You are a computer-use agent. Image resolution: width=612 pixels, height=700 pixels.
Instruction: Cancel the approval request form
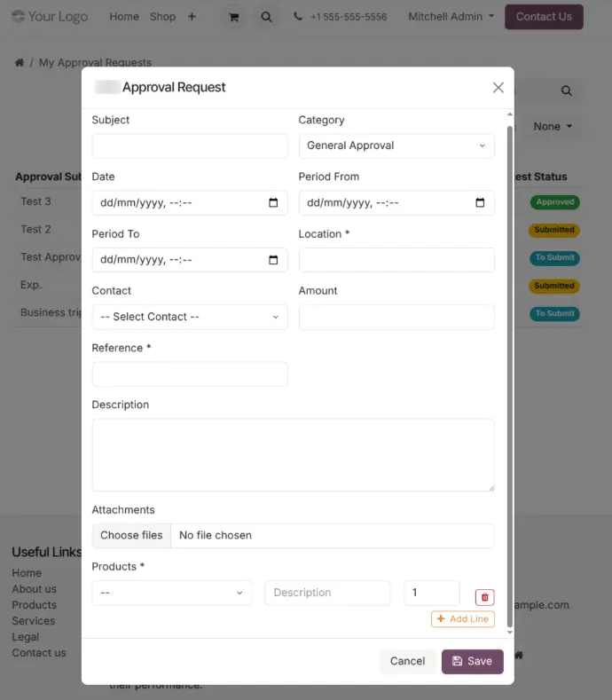pos(407,661)
